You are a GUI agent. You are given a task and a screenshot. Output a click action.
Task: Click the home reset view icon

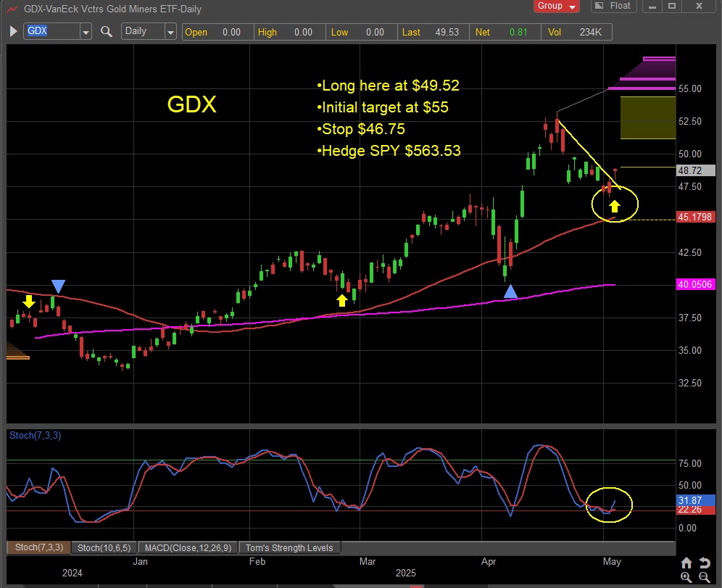point(686,563)
